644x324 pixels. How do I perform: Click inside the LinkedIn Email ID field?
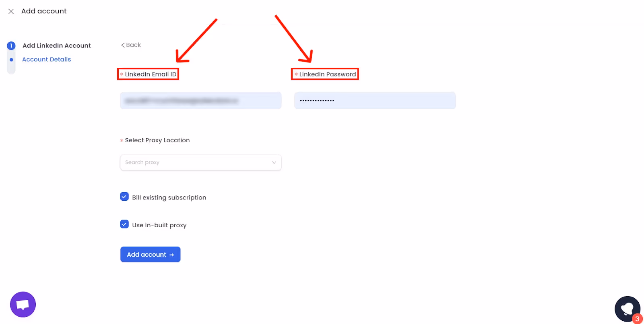click(x=200, y=100)
